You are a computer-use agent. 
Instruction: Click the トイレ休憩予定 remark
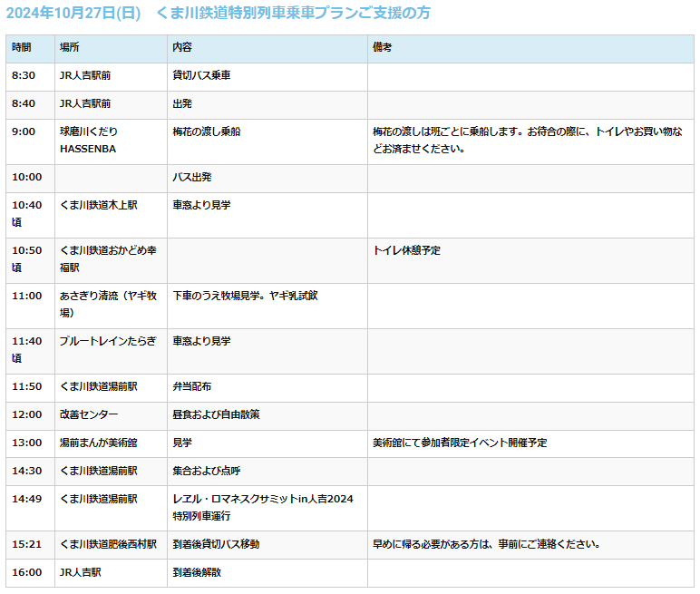[406, 250]
